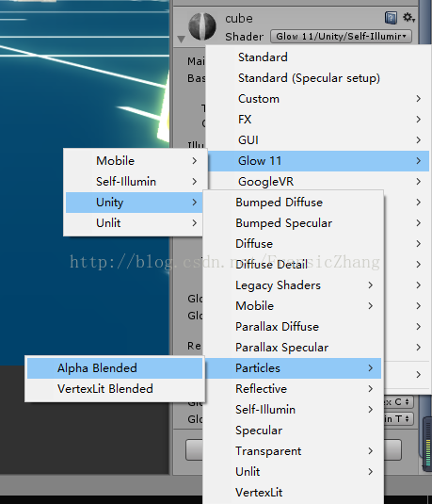This screenshot has height=504, width=432.
Task: Open the Unity entry in Glow 11 submenu
Action: click(x=134, y=203)
